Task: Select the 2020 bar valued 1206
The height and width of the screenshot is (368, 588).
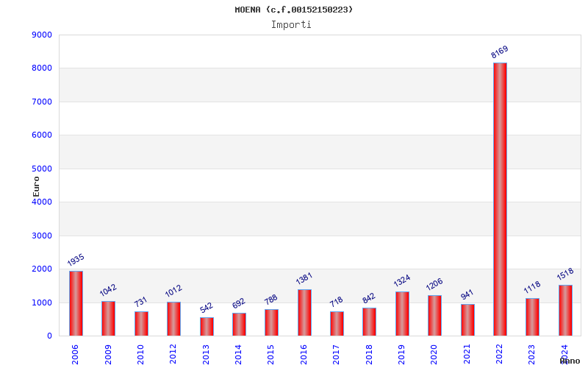Action: (x=434, y=316)
